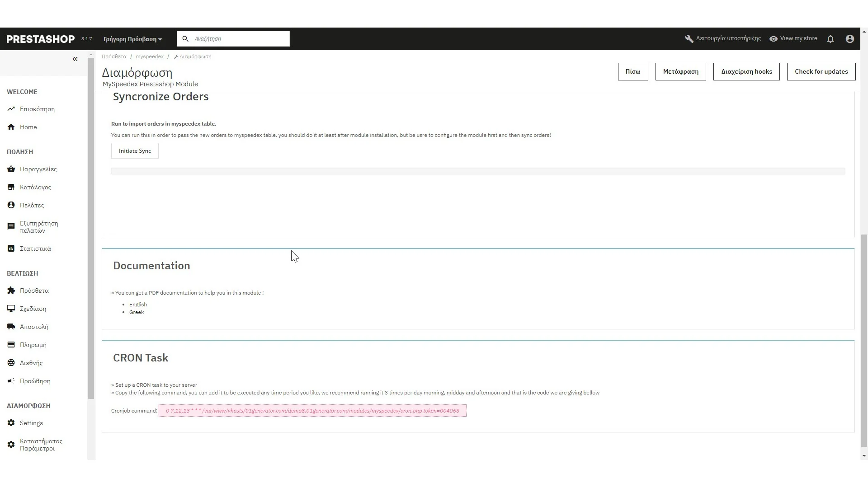The height and width of the screenshot is (488, 868).
Task: Expand the Κατάλογος sidebar menu
Action: pos(35,187)
